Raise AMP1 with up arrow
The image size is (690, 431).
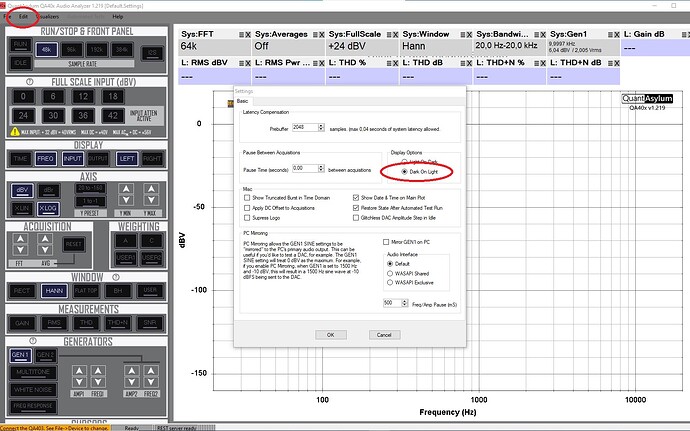pyautogui.click(x=79, y=371)
